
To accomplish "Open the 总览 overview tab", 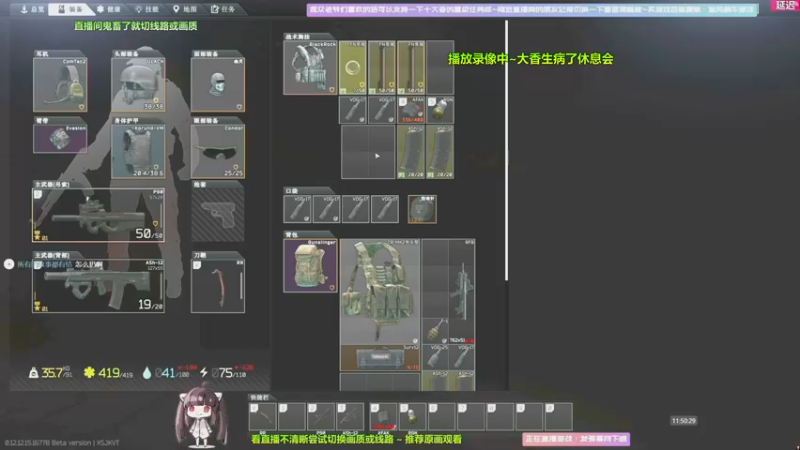I will (32, 9).
